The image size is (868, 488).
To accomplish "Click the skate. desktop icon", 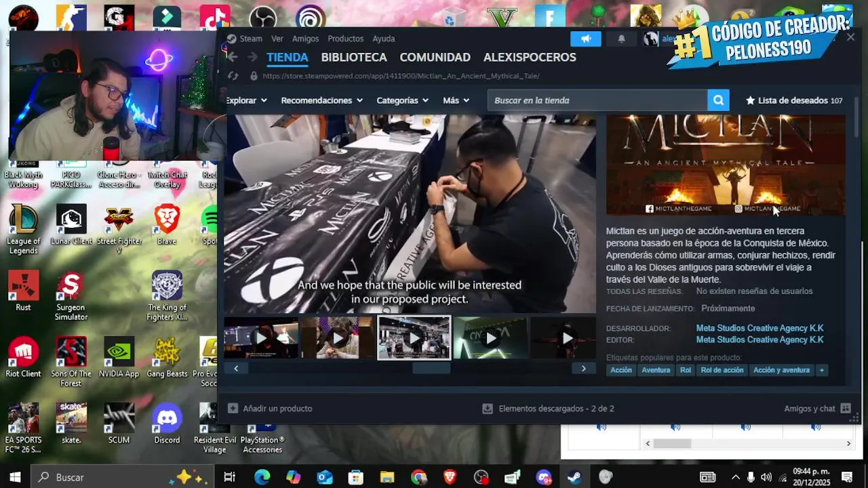I will (x=71, y=424).
